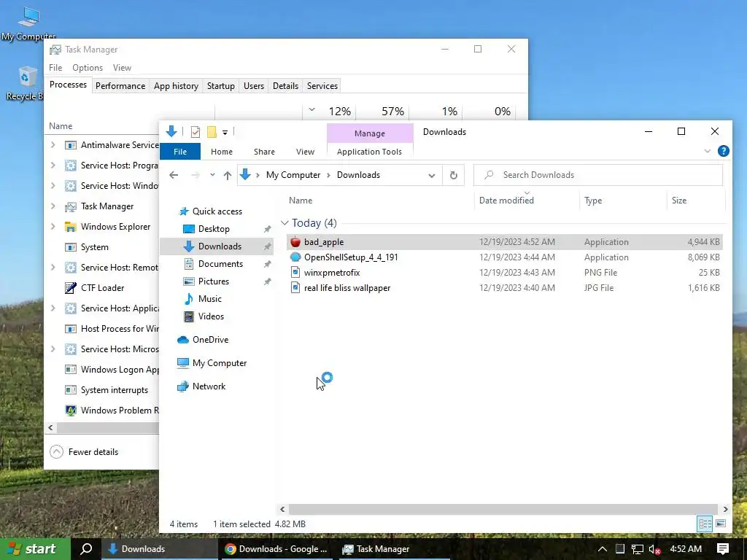This screenshot has width=747, height=560.
Task: Show hidden tray icons chevron
Action: coord(602,549)
